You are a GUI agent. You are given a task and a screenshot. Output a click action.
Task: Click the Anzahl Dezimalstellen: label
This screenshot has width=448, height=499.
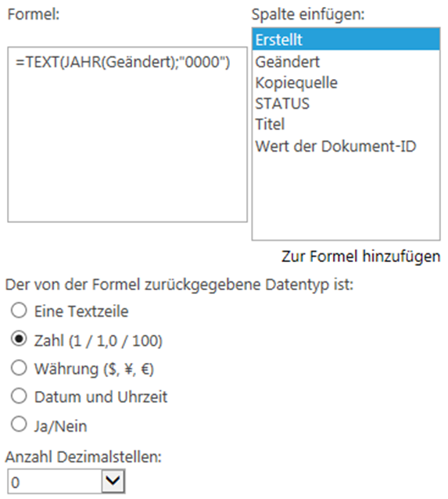tap(84, 457)
